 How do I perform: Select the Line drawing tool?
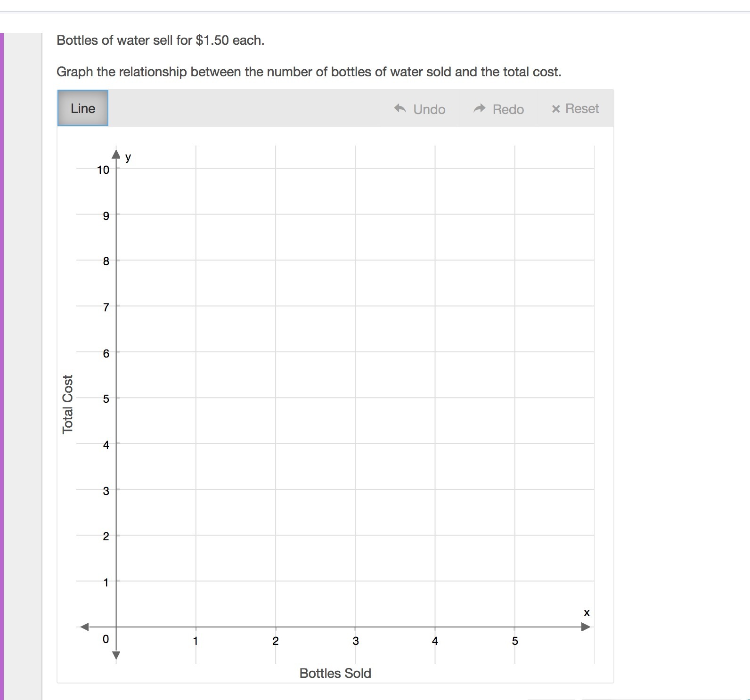tap(83, 108)
